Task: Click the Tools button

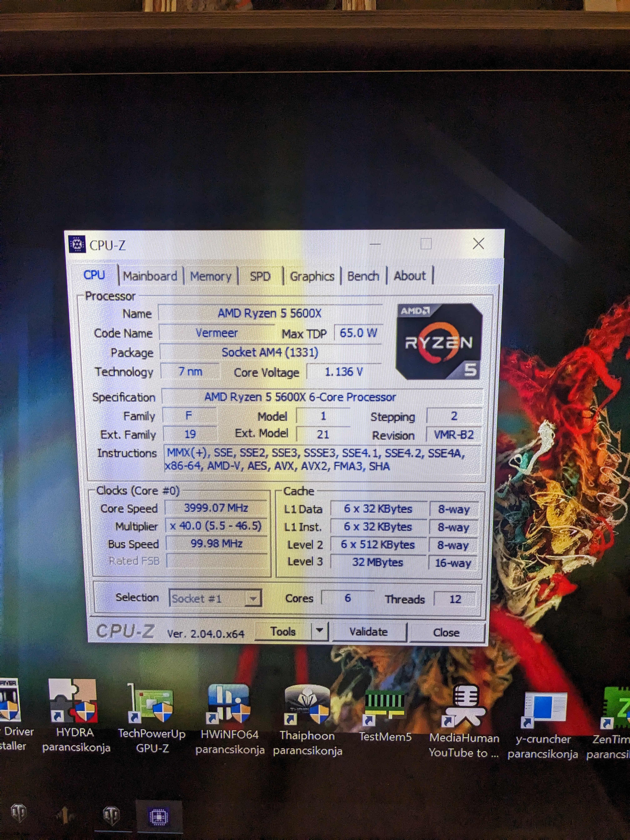Action: pos(283,631)
